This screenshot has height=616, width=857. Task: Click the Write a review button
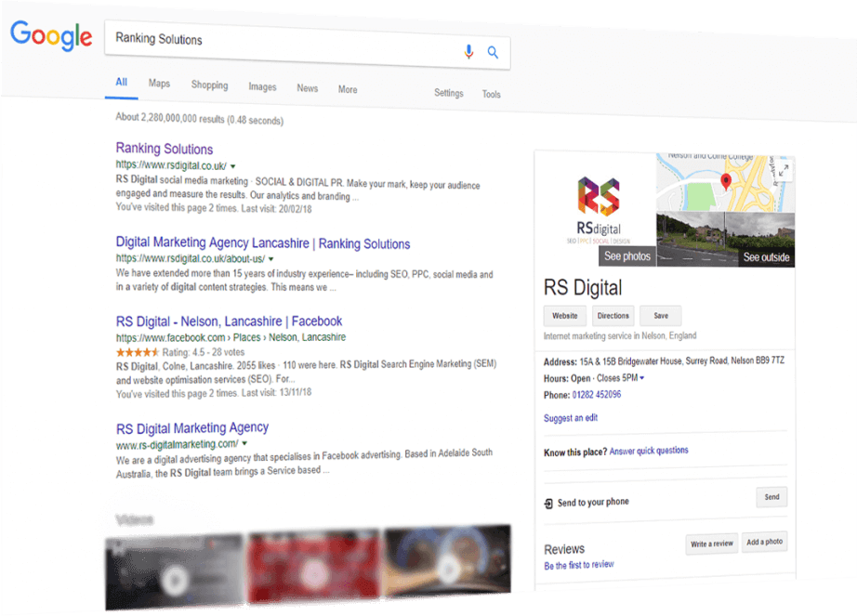point(712,544)
